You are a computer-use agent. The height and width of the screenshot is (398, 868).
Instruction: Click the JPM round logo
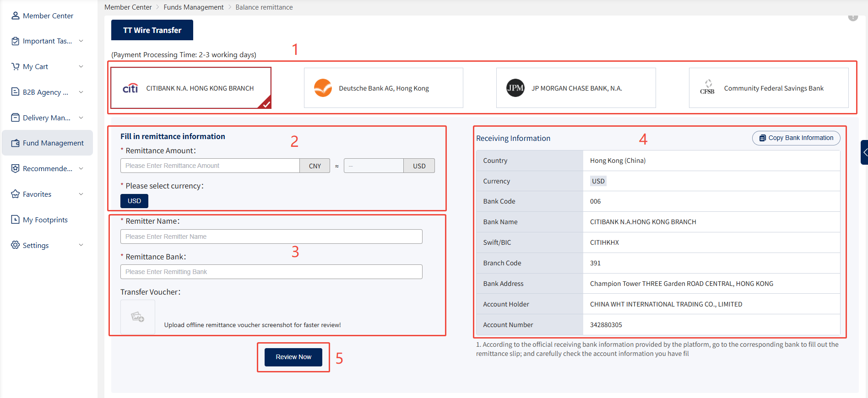(515, 88)
